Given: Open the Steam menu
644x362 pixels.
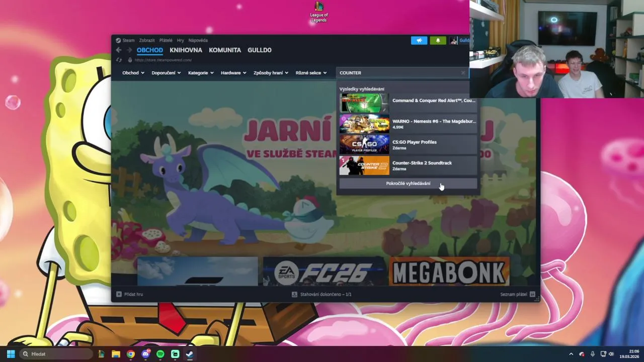Looking at the screenshot, I should tap(128, 40).
